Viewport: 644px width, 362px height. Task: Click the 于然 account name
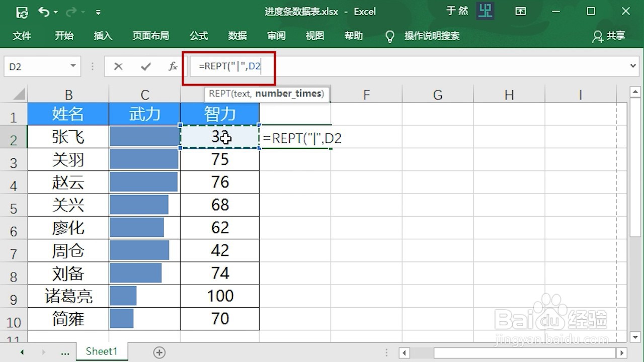coord(457,11)
